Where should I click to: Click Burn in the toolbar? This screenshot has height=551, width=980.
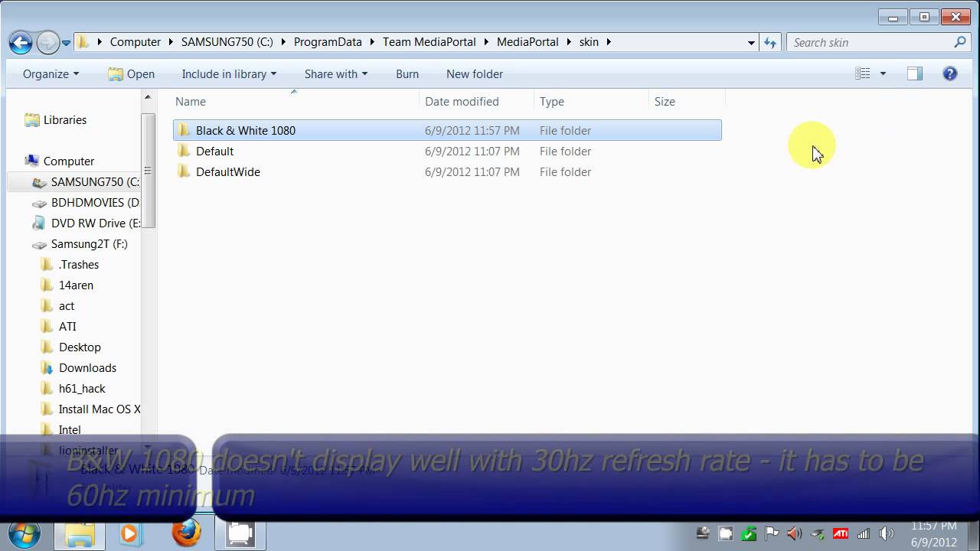tap(407, 74)
